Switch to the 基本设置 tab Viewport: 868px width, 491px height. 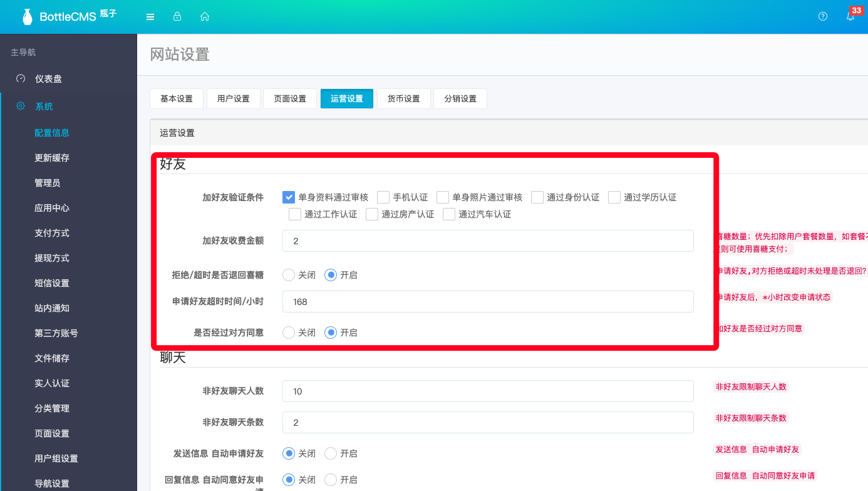click(x=177, y=99)
